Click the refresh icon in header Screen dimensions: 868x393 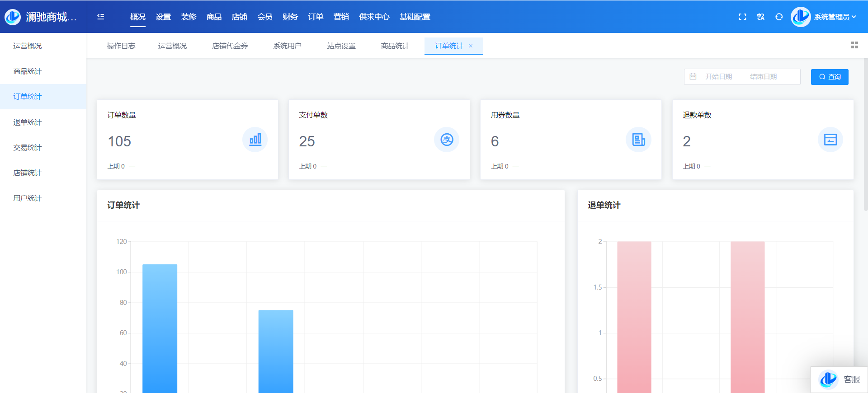tap(779, 17)
